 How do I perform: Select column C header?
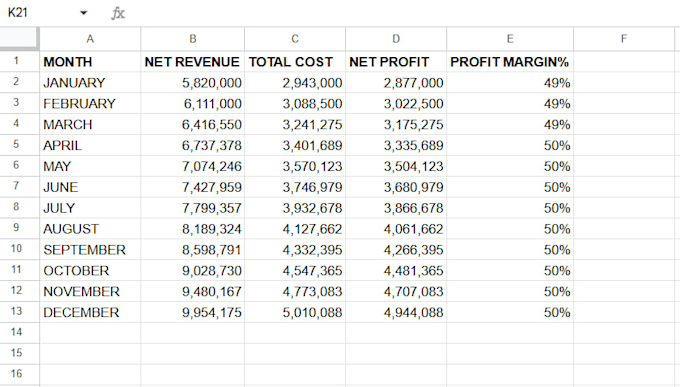click(x=295, y=39)
